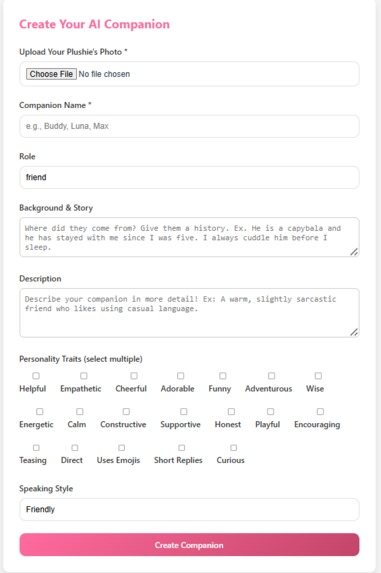
Task: Enable the Encouraging trait checkbox
Action: click(x=320, y=411)
